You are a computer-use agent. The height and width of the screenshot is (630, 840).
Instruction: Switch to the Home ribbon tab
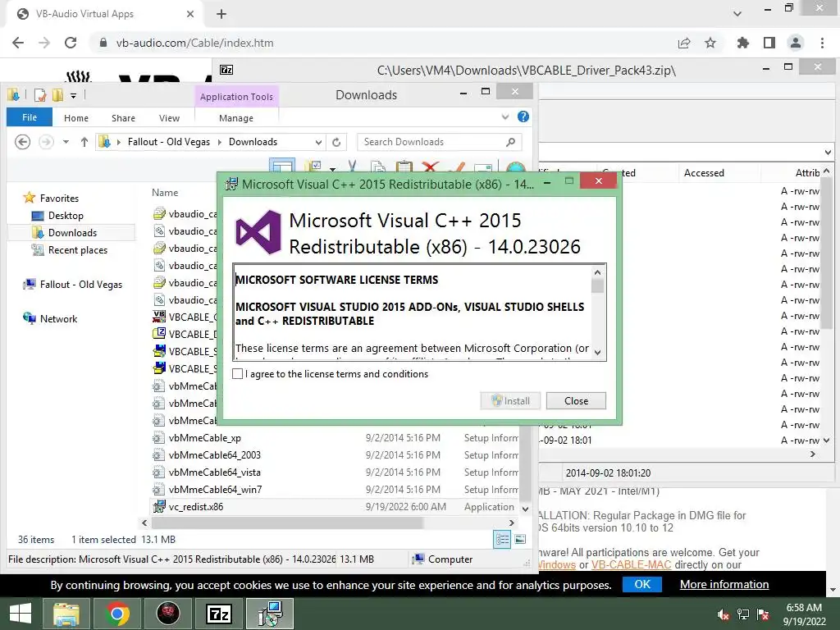[x=76, y=118]
